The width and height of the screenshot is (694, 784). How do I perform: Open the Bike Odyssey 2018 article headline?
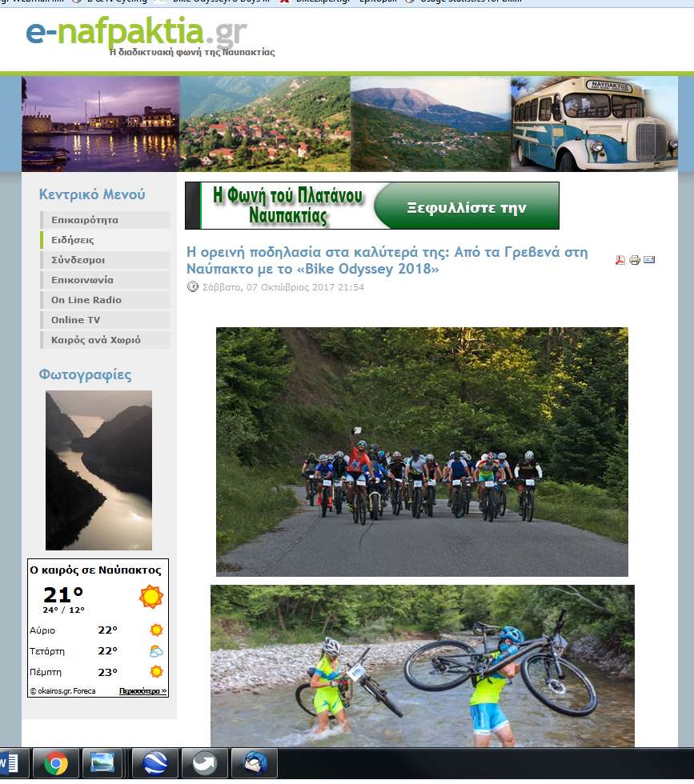387,261
